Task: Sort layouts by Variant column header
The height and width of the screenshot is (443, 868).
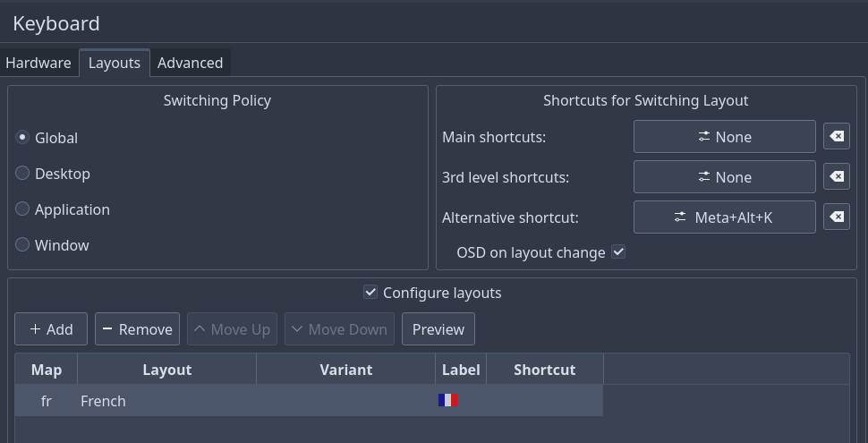Action: 345,370
